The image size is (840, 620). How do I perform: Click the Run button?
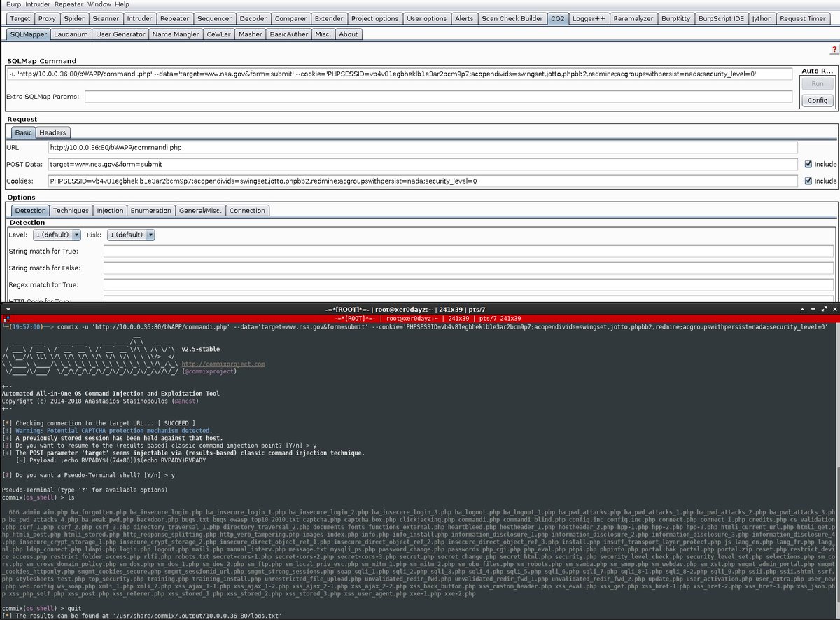pyautogui.click(x=818, y=83)
